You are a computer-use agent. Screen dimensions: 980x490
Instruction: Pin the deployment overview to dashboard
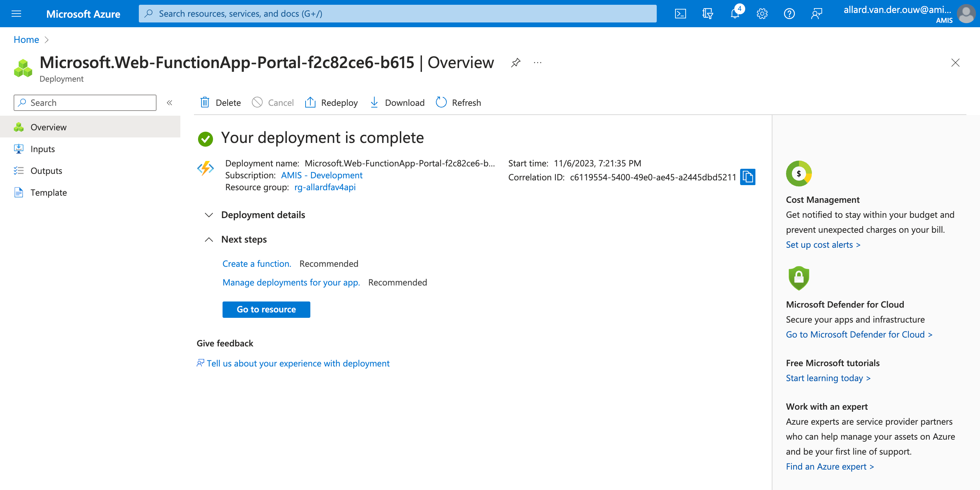(516, 62)
